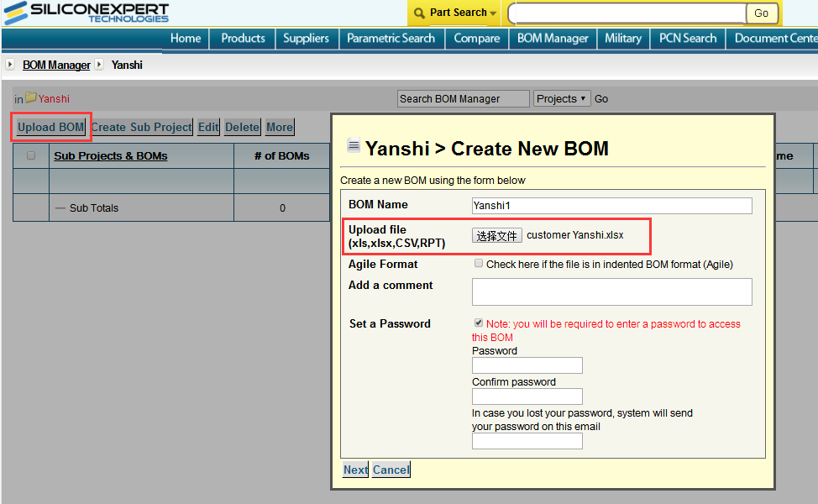Image resolution: width=818 pixels, height=504 pixels.
Task: Click the top part search input field
Action: coord(627,13)
